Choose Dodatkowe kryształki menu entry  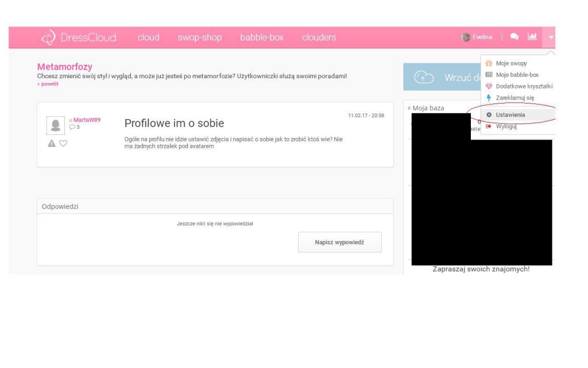pos(524,86)
